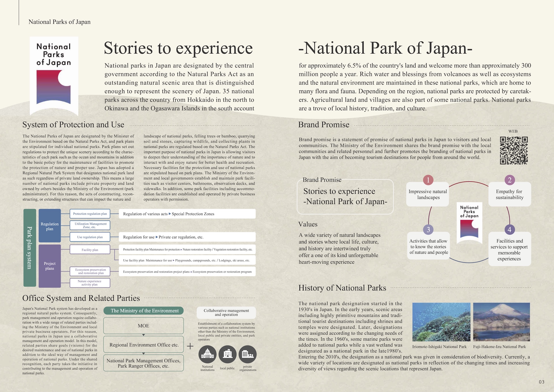The width and height of the screenshot is (554, 392).
Task: Click the National institutions building icon
Action: click(x=207, y=354)
